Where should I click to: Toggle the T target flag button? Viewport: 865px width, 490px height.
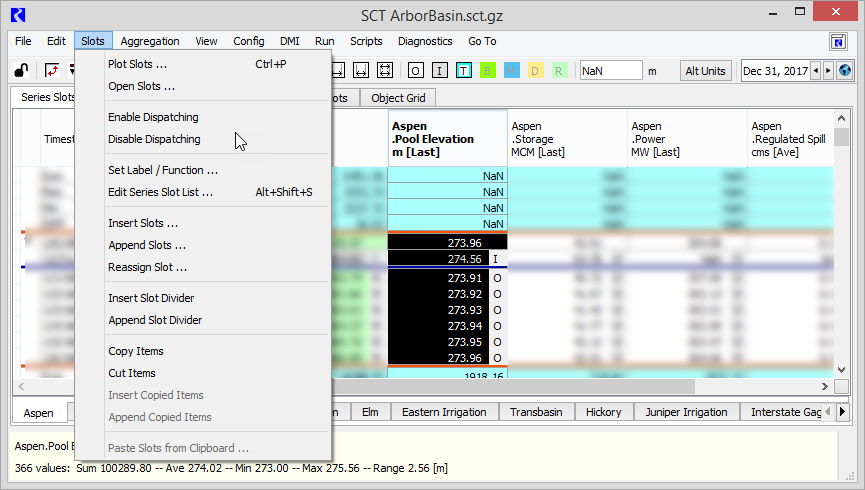(464, 71)
